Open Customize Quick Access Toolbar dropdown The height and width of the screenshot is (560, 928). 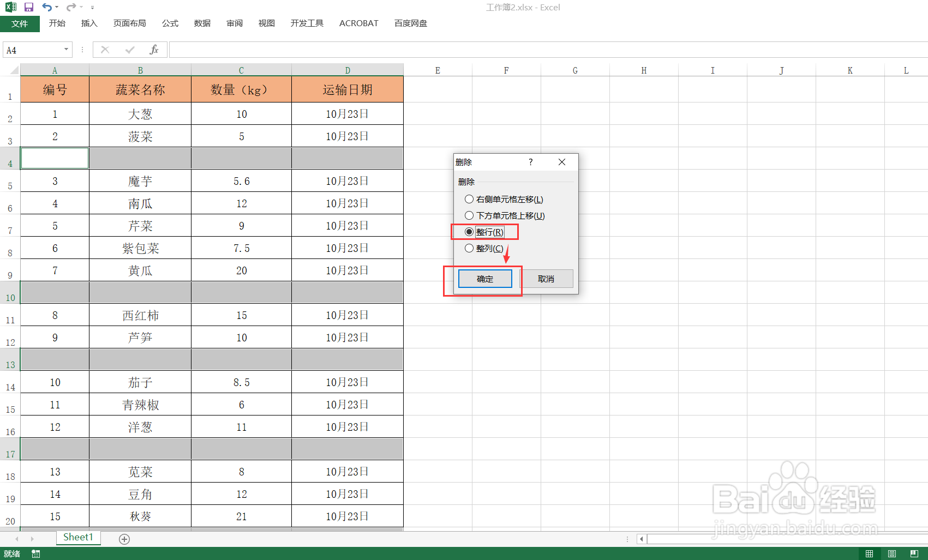[92, 8]
